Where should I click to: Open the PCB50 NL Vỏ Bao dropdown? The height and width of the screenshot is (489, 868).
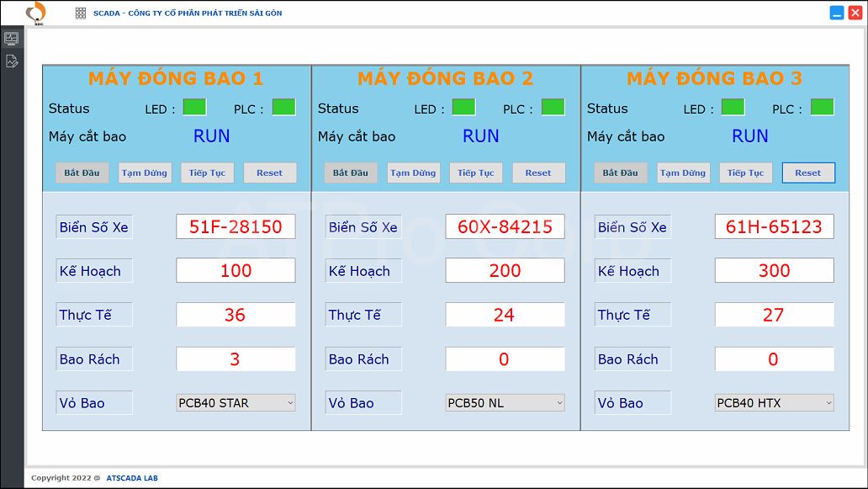pos(505,403)
